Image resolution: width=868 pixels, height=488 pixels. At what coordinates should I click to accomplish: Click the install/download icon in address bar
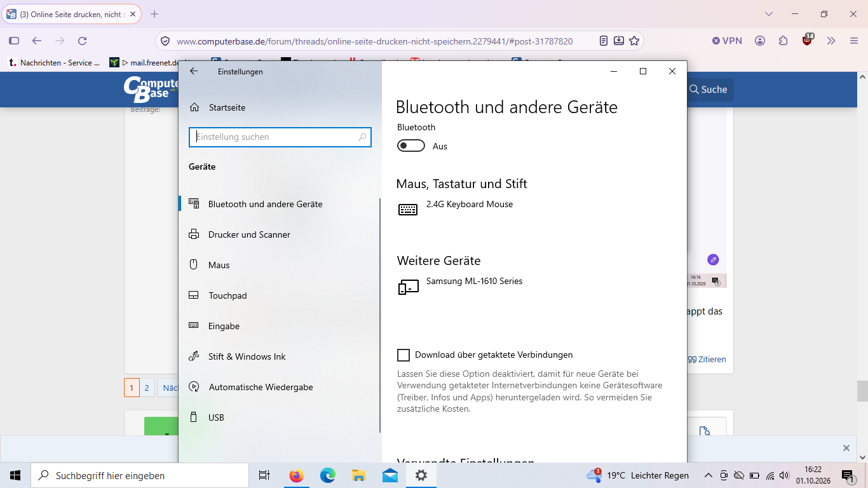pyautogui.click(x=619, y=41)
